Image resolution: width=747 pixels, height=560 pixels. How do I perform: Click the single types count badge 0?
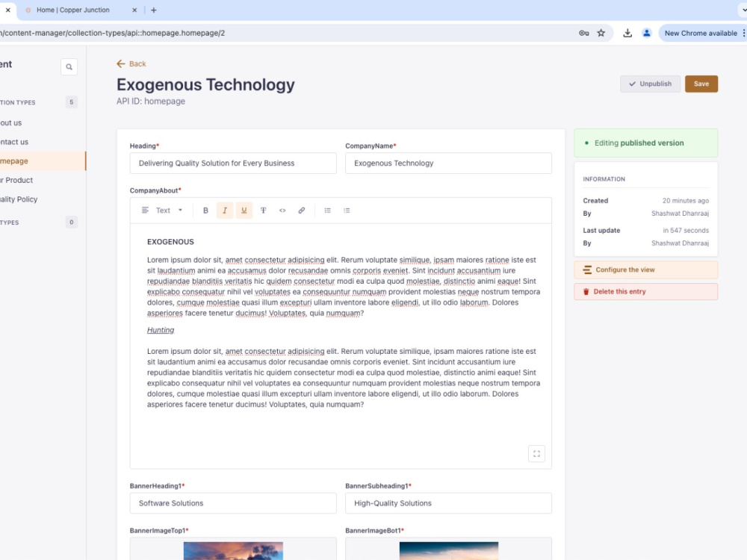click(72, 222)
